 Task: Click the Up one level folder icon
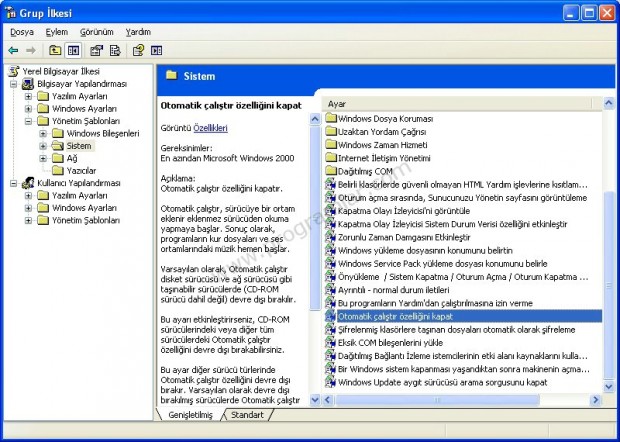tap(55, 50)
